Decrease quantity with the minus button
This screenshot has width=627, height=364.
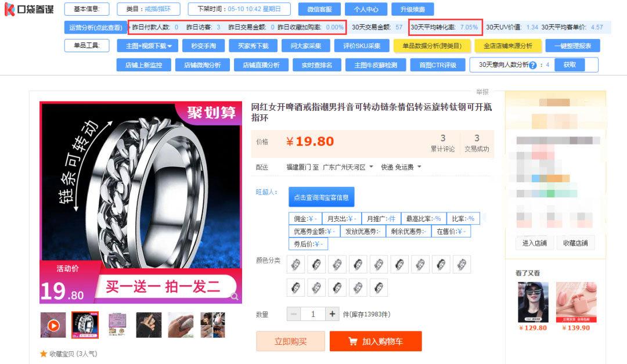294,315
